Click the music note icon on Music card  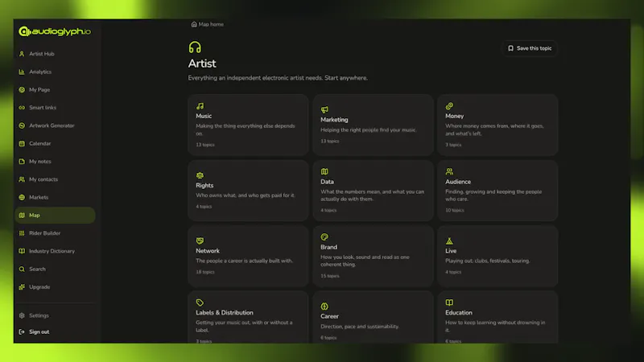(200, 106)
